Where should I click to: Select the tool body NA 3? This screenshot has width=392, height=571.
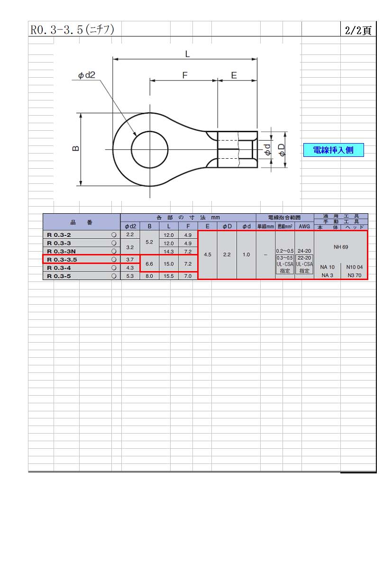(x=327, y=275)
